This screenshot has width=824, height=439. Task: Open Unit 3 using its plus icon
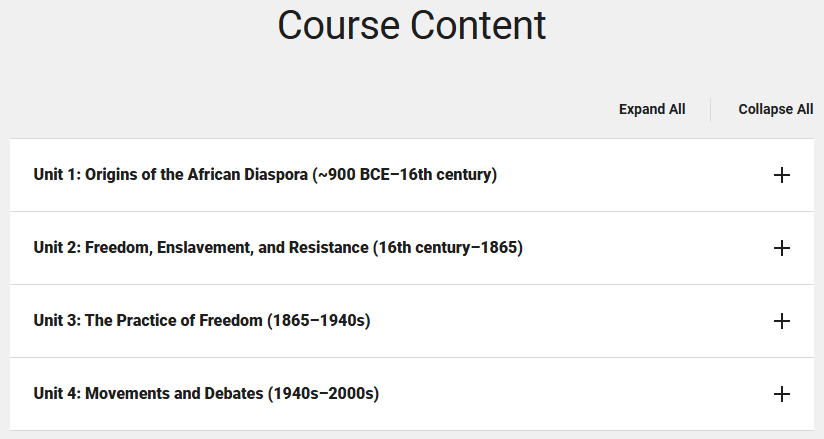click(x=781, y=321)
